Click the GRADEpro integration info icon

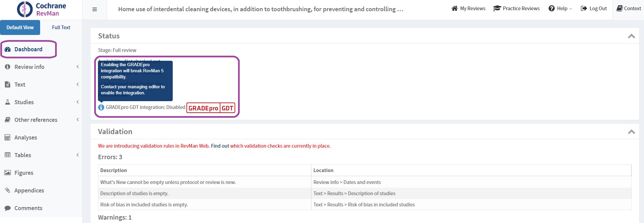101,107
